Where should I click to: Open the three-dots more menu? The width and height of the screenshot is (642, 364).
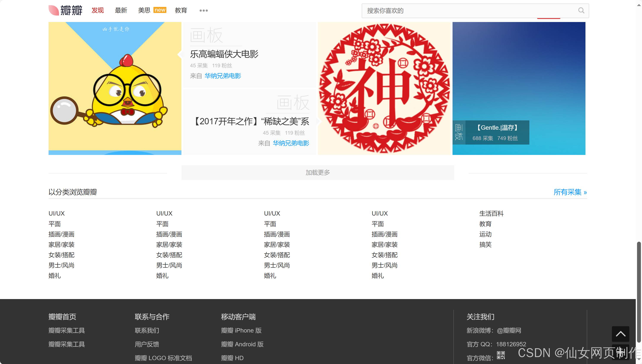203,11
